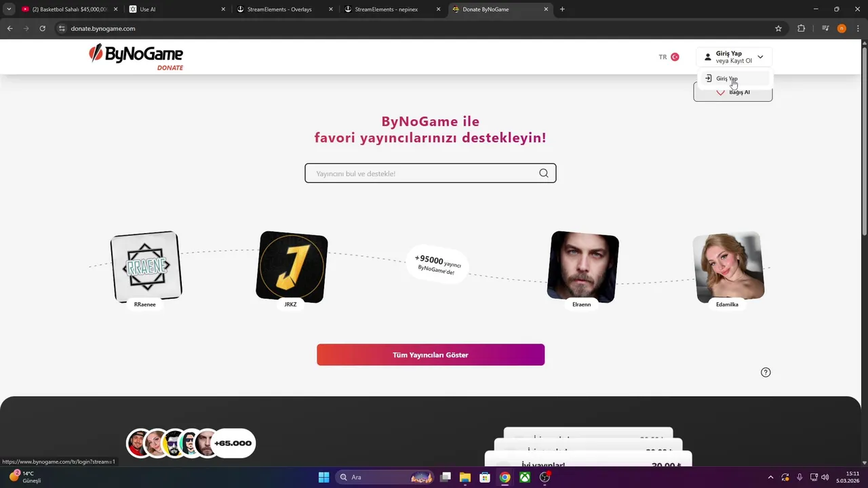Image resolution: width=868 pixels, height=488 pixels.
Task: Click the Chrome icon on the taskbar
Action: coord(505,477)
